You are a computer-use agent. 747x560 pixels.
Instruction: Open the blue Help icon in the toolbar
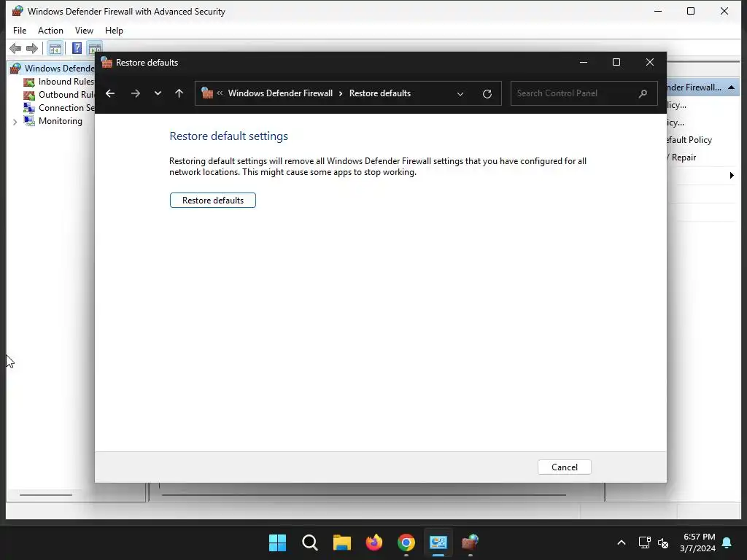(77, 48)
